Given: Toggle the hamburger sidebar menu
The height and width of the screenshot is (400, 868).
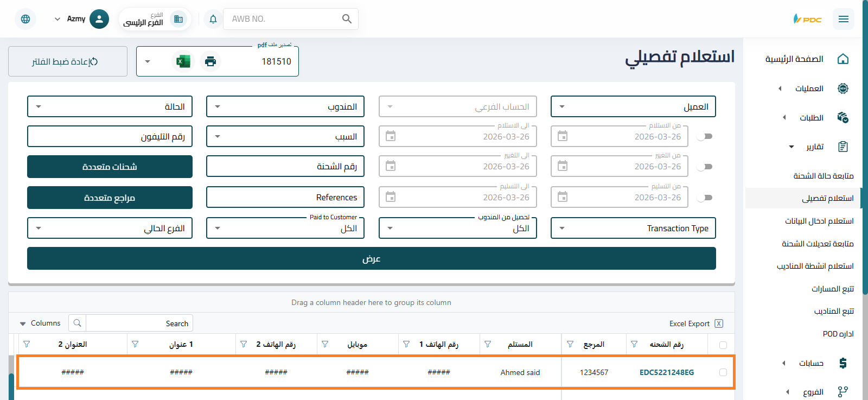Looking at the screenshot, I should click(x=843, y=19).
